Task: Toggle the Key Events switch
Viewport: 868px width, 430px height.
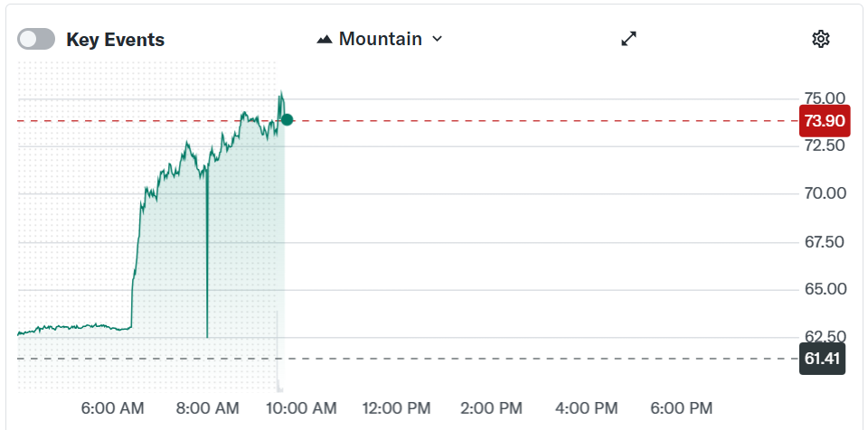Action: pyautogui.click(x=36, y=39)
